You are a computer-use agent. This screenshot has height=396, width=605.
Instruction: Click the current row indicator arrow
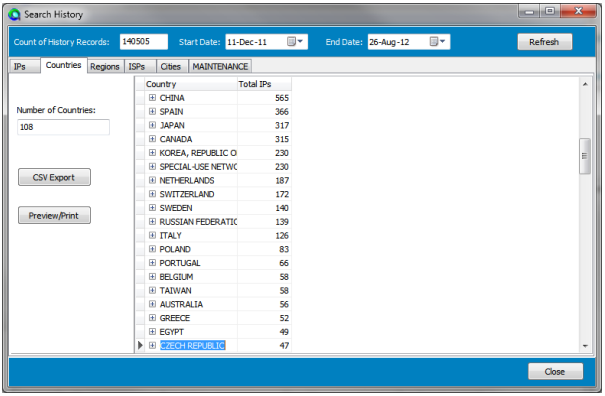[140, 345]
